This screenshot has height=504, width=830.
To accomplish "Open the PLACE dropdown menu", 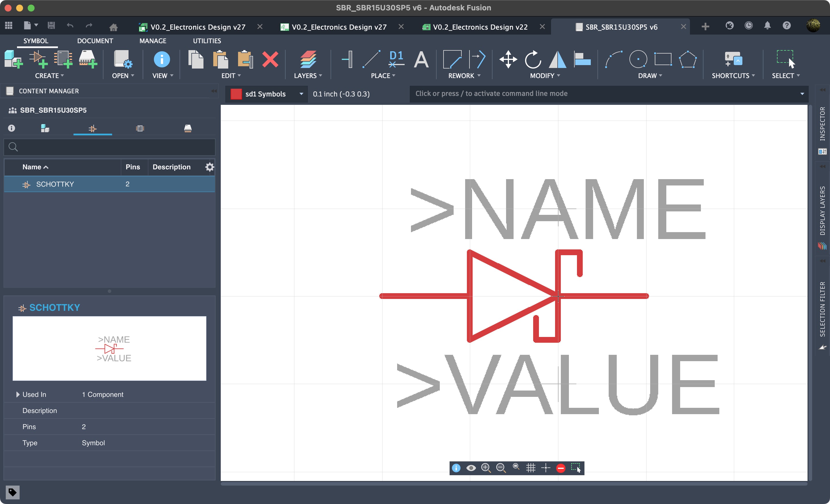I will click(x=383, y=76).
